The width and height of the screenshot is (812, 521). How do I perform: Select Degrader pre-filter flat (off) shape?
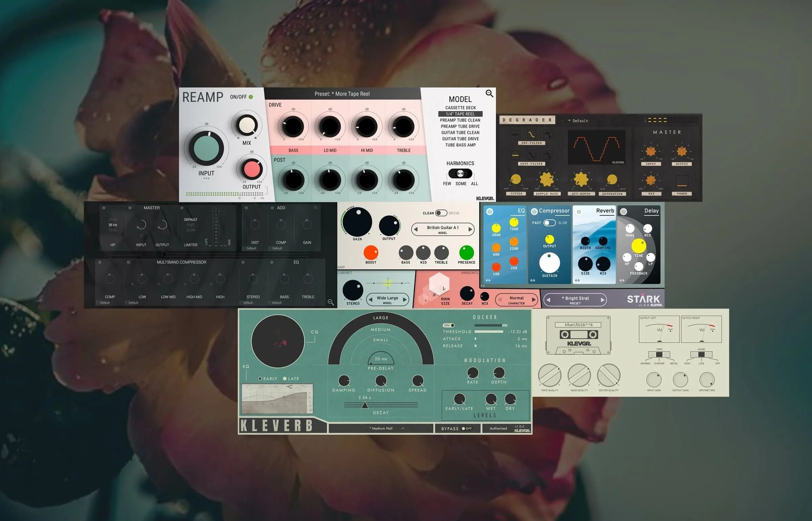[x=515, y=135]
